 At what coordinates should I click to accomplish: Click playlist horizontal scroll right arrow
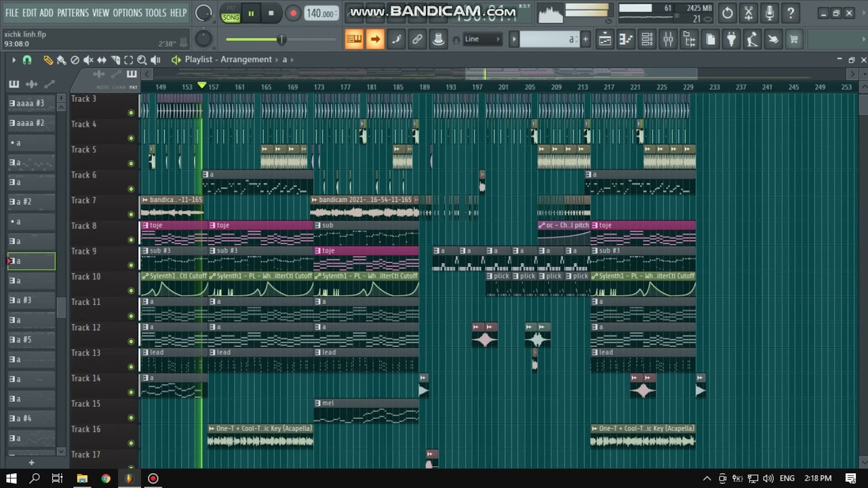tap(852, 74)
